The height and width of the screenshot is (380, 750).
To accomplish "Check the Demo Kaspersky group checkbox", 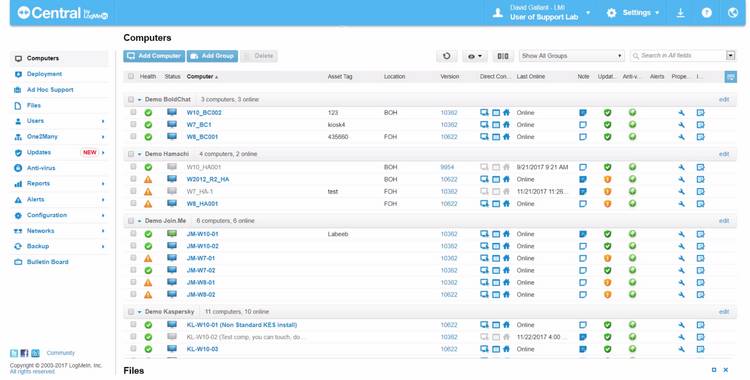I will click(x=131, y=312).
